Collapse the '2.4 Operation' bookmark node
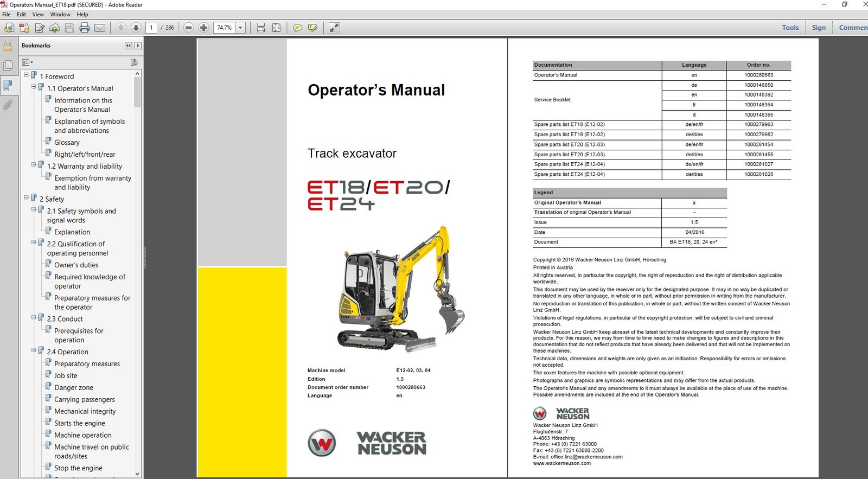 click(34, 350)
